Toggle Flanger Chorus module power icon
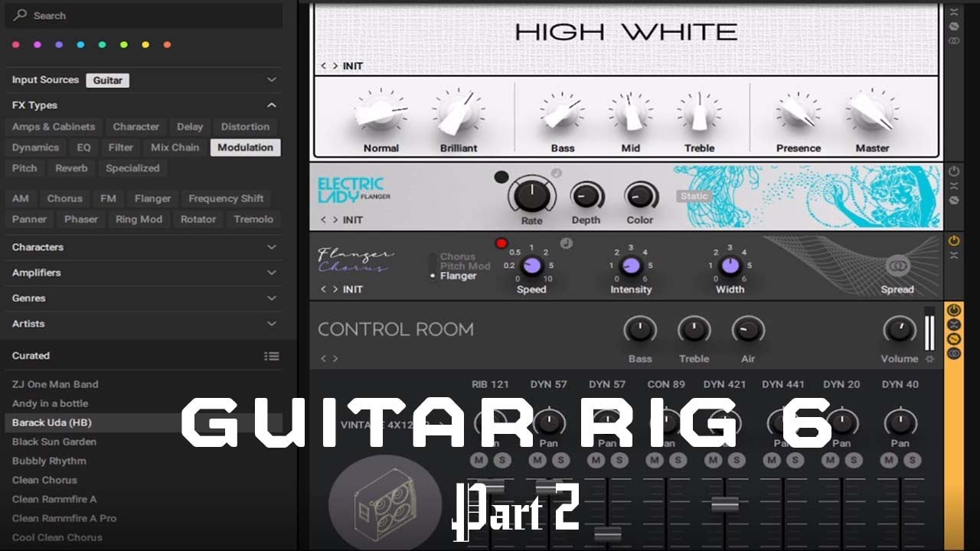The height and width of the screenshot is (551, 980). click(x=954, y=241)
